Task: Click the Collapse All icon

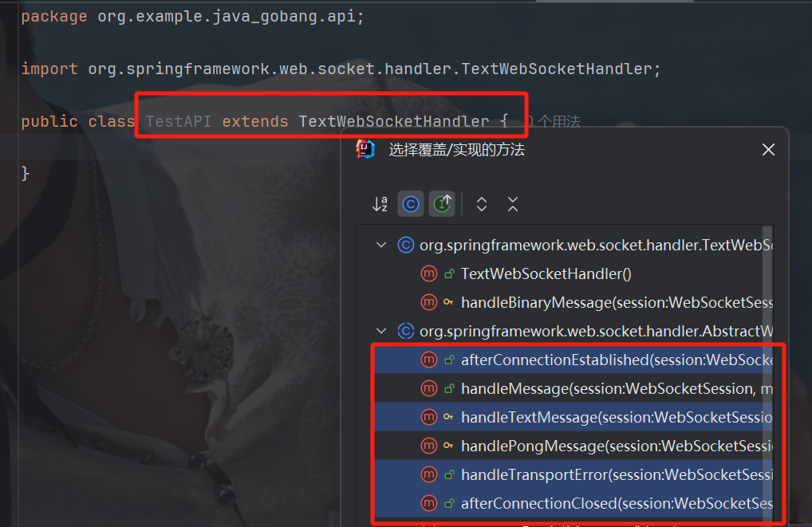Action: pos(513,204)
